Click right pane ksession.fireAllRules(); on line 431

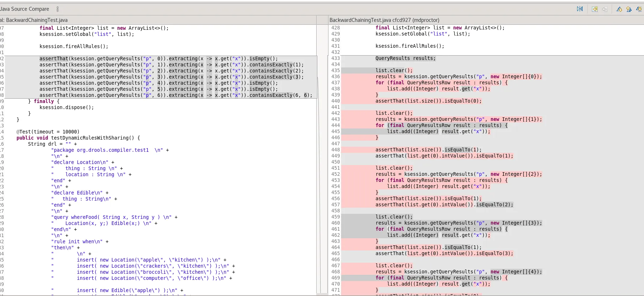pos(410,46)
